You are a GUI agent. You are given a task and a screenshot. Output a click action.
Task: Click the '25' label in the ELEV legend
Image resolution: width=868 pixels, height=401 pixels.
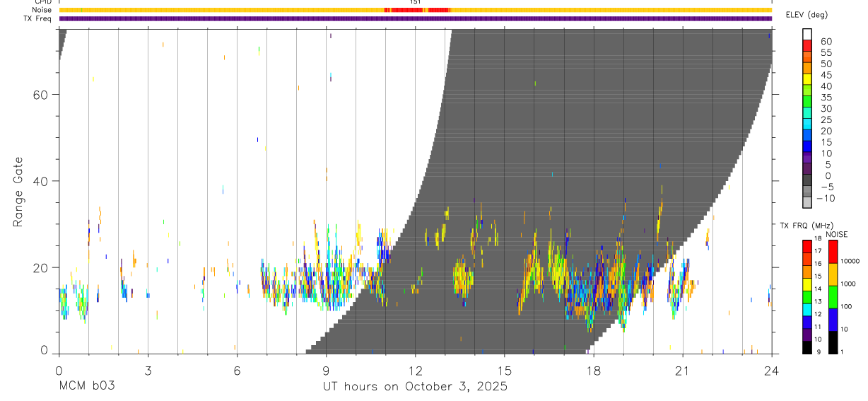(826, 120)
